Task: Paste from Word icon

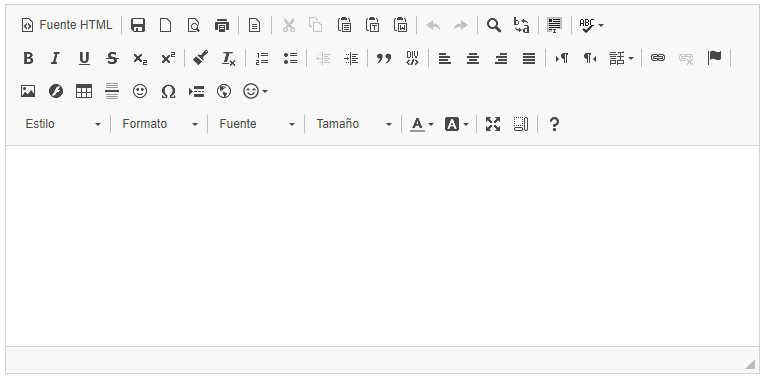Action: pyautogui.click(x=401, y=25)
